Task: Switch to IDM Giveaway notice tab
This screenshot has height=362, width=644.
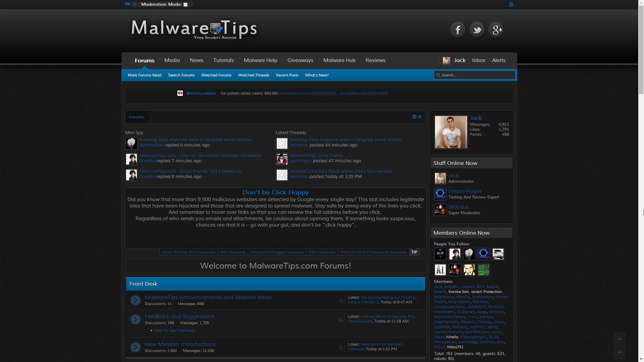Action: 232,252
